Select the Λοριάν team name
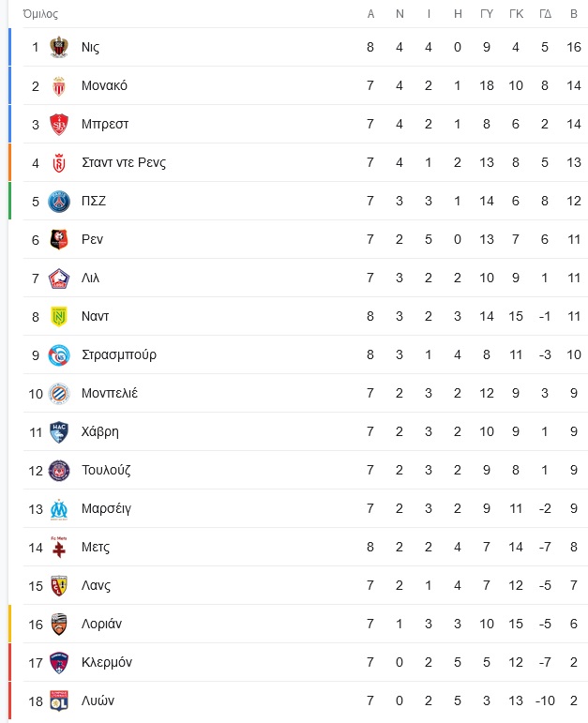 (x=101, y=624)
